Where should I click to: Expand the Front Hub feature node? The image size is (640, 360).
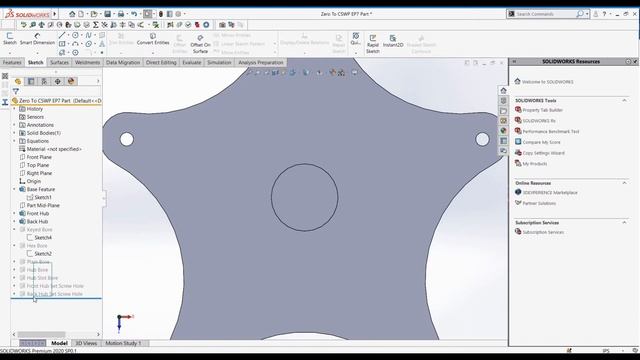[x=14, y=213]
